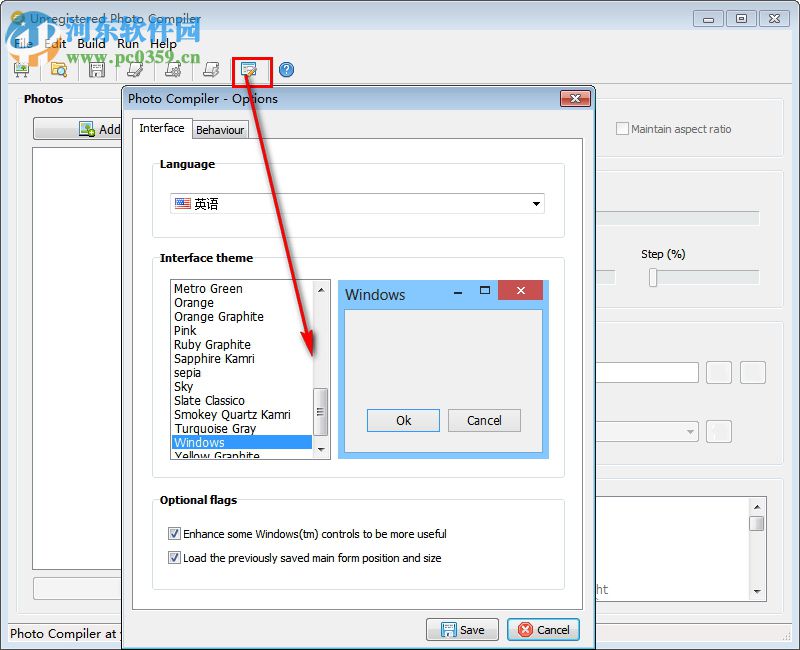The width and height of the screenshot is (800, 650).
Task: Open project using folder-magnifier toolbar icon
Action: pos(59,69)
